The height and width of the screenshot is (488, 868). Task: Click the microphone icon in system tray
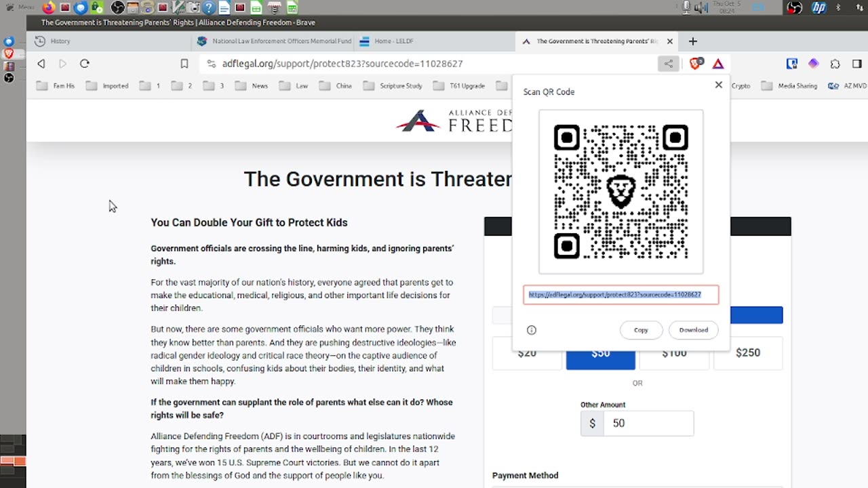(x=687, y=7)
